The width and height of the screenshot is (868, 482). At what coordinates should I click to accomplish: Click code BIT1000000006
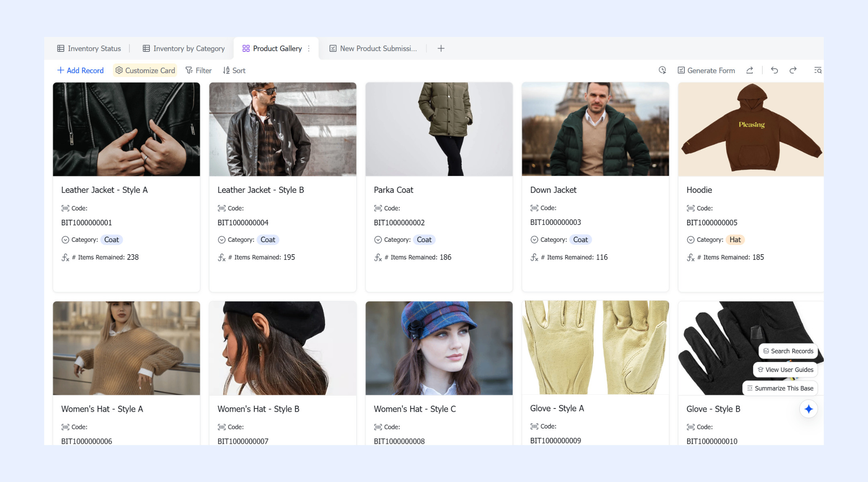(87, 441)
